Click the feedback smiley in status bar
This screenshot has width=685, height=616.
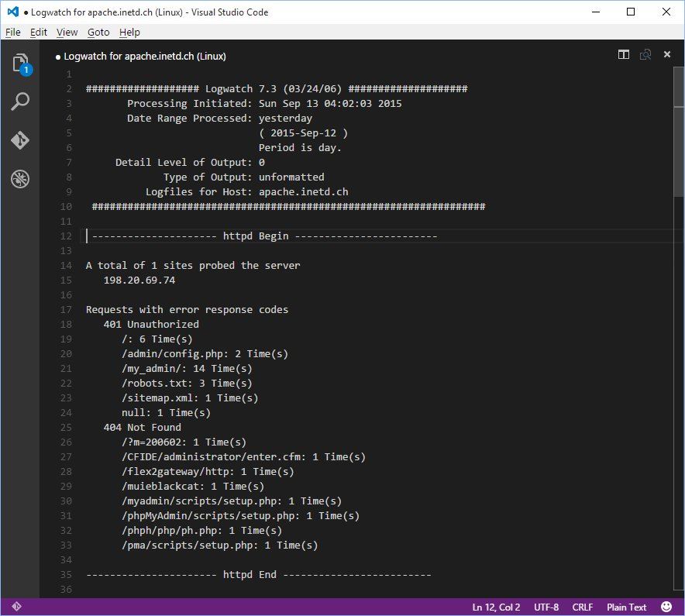(667, 607)
